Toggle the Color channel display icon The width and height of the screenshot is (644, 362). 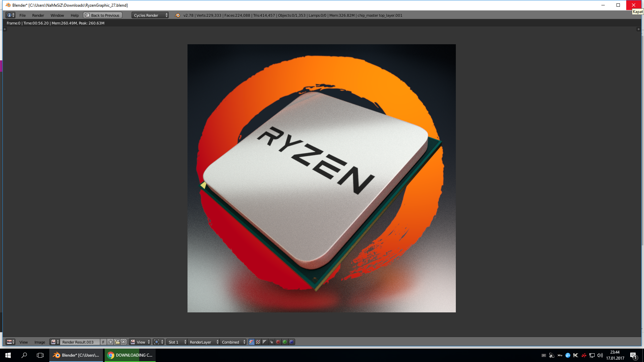[x=258, y=342]
